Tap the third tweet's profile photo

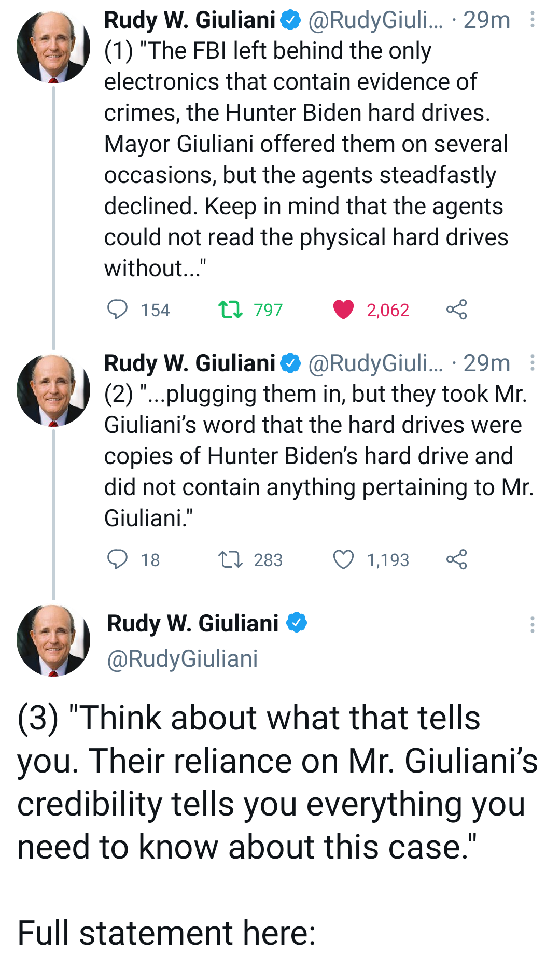pyautogui.click(x=53, y=640)
